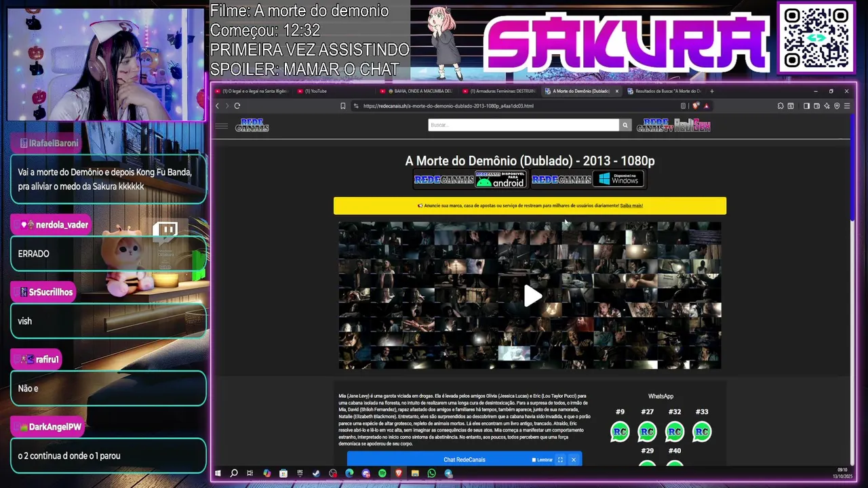The width and height of the screenshot is (868, 488).
Task: Open Brave Shields lion icon
Action: click(696, 106)
